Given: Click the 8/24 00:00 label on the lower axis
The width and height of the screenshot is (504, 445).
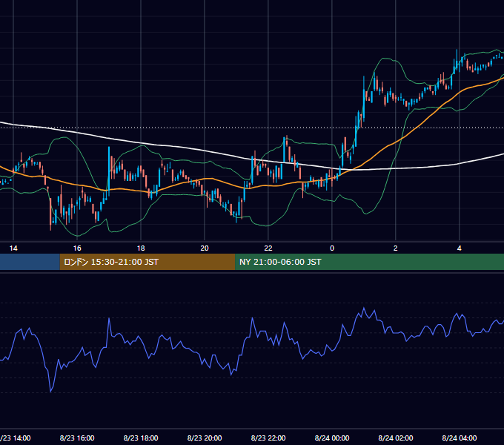Looking at the screenshot, I should (x=332, y=438).
